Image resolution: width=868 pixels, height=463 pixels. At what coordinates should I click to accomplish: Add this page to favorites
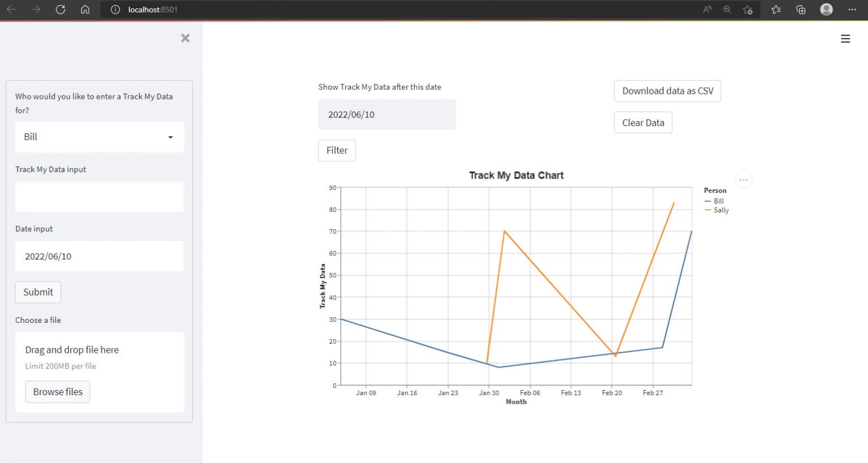click(748, 10)
